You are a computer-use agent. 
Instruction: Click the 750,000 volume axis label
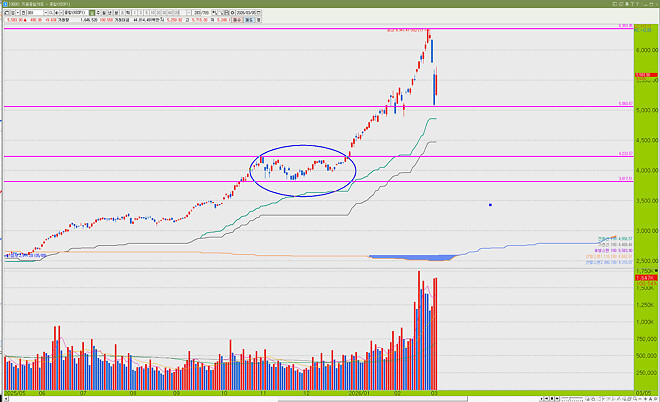click(647, 338)
